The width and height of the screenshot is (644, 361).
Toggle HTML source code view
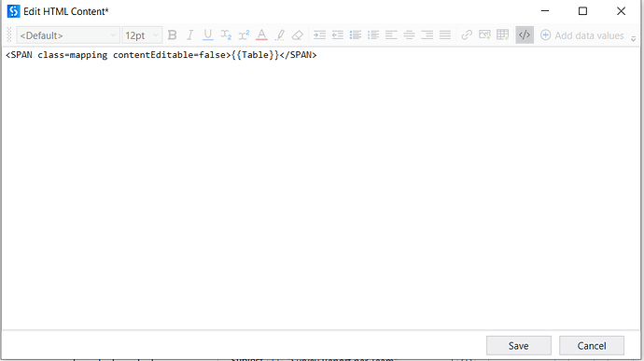525,35
